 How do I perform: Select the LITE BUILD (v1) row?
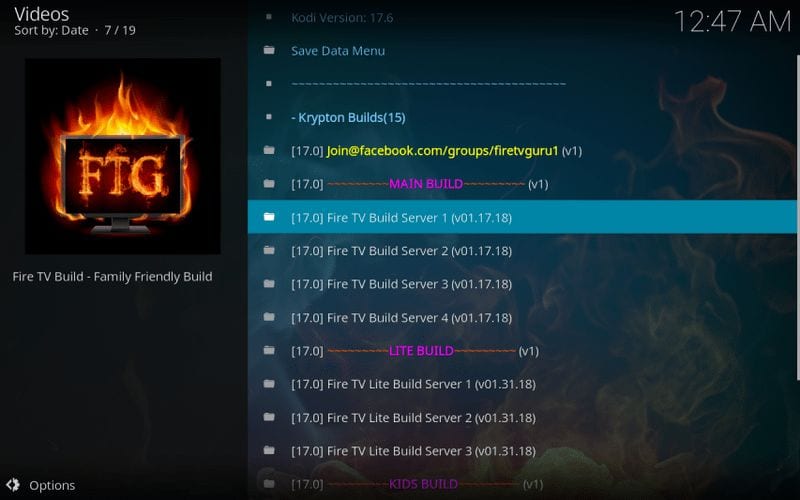522,351
